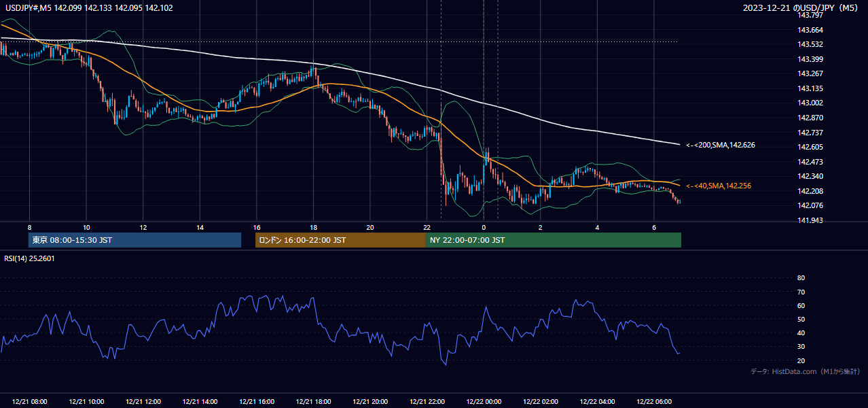
Task: Select the NY 22:00-07:00 JST session bar
Action: point(554,240)
